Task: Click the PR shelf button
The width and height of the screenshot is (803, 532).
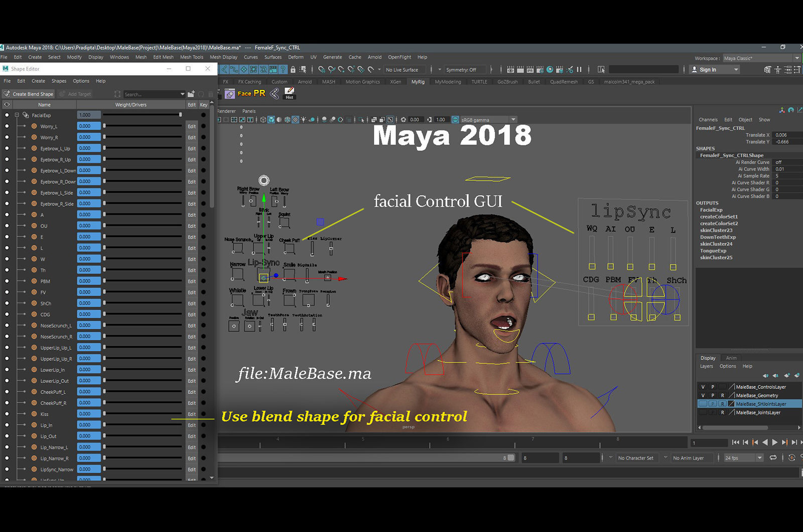Action: click(259, 93)
